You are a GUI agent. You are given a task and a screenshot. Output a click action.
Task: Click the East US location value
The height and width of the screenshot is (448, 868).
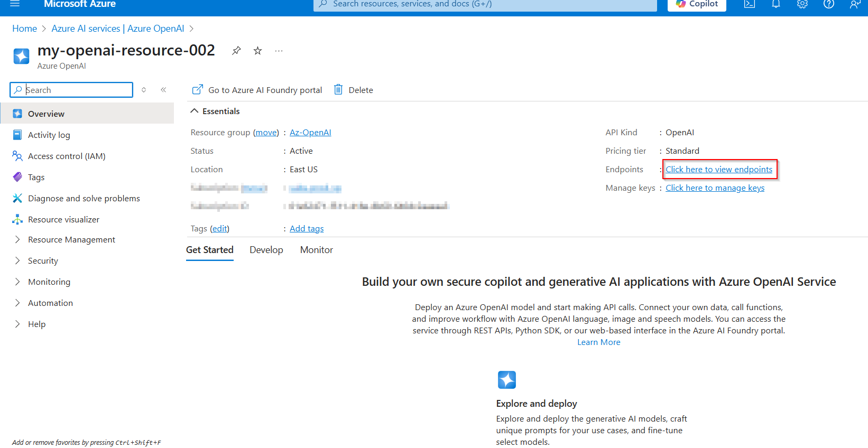pyautogui.click(x=303, y=169)
